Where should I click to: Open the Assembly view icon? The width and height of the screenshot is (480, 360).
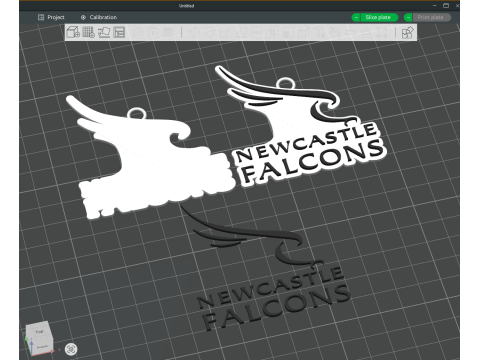[408, 32]
